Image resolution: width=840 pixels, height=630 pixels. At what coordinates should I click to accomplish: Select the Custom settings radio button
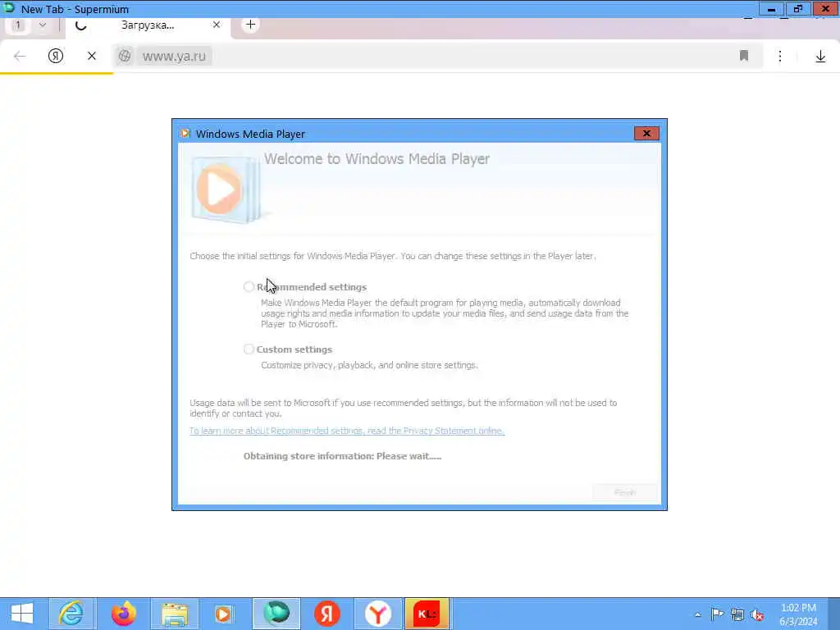click(249, 349)
